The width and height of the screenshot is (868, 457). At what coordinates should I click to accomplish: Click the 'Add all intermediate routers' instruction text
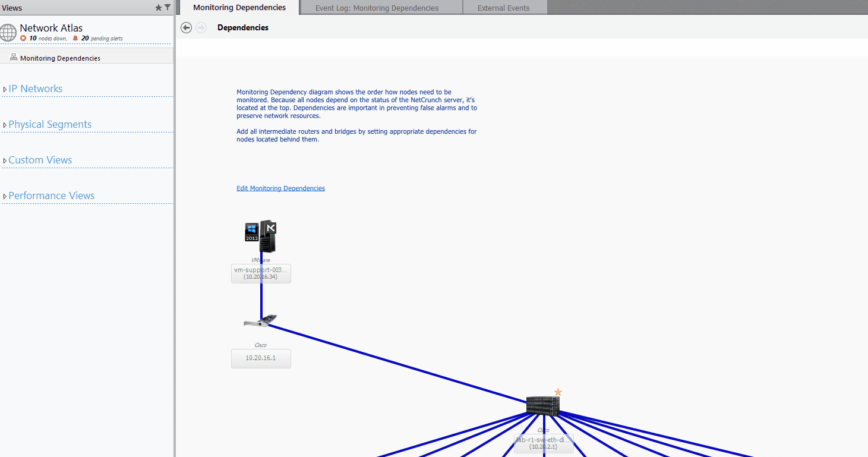point(356,135)
